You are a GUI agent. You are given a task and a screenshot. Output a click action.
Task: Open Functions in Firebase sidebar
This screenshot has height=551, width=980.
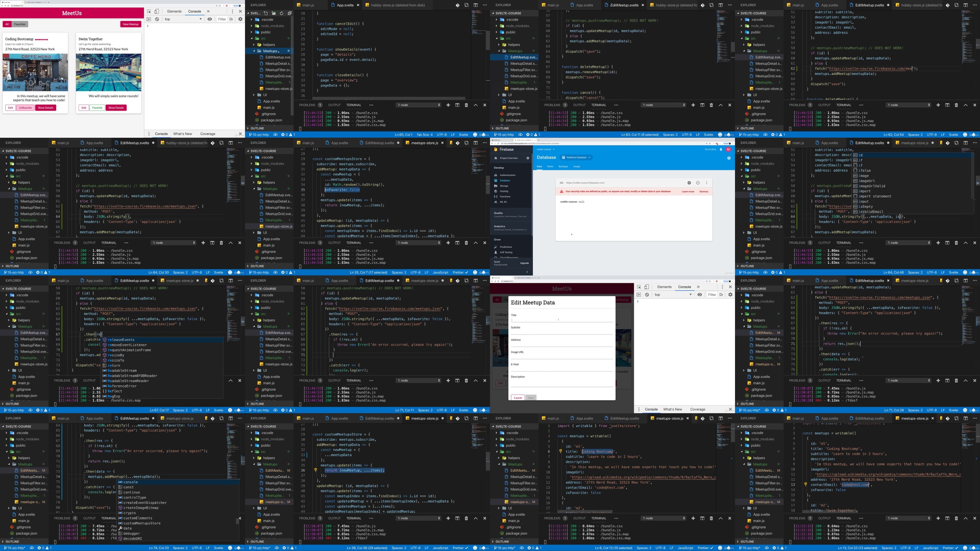click(x=505, y=197)
